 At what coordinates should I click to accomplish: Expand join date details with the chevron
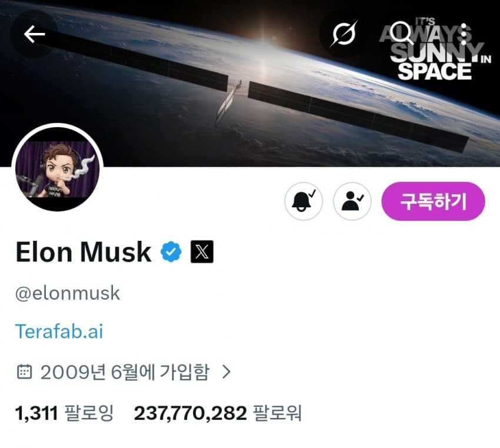pos(226,371)
